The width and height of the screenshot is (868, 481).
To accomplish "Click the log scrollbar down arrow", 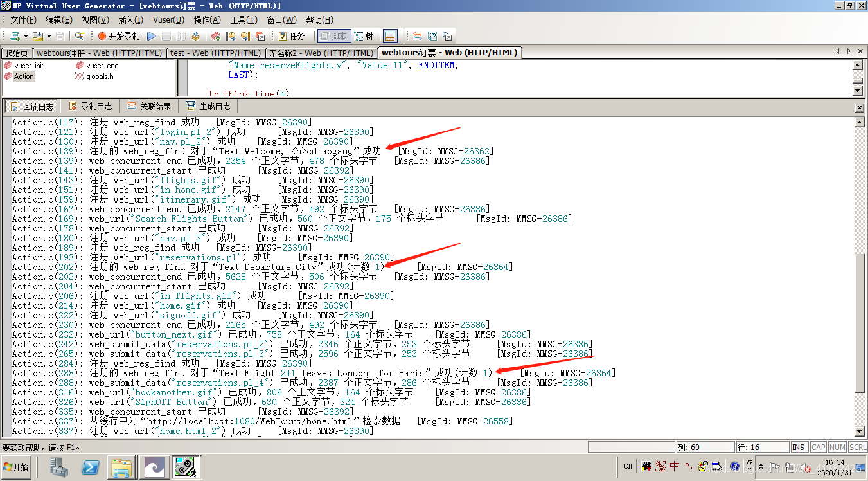I will coord(860,431).
